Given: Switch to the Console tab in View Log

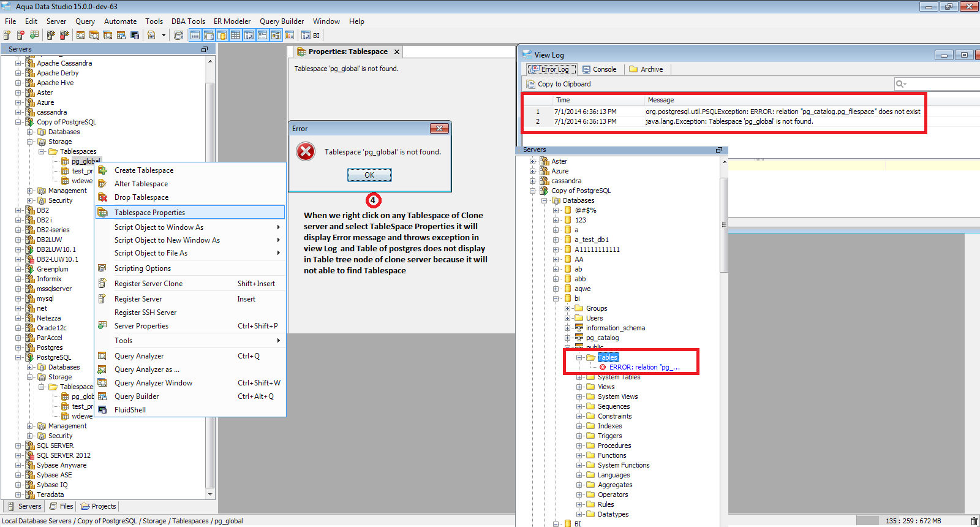Looking at the screenshot, I should point(599,69).
